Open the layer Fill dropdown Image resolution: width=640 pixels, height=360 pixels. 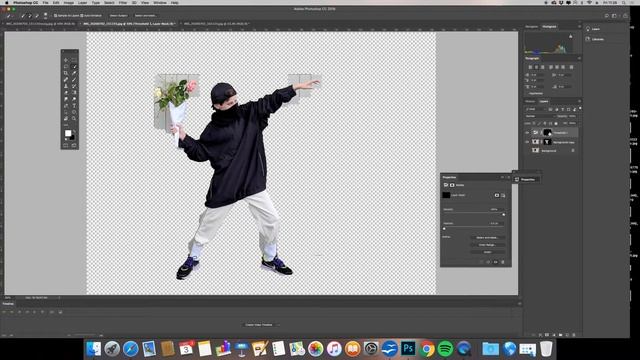click(573, 123)
